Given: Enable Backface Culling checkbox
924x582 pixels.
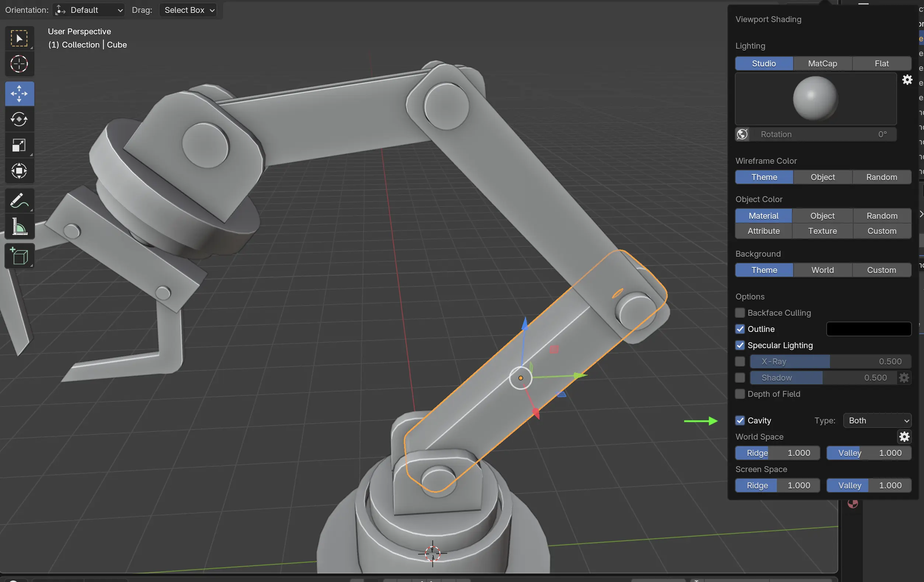Looking at the screenshot, I should pos(740,313).
